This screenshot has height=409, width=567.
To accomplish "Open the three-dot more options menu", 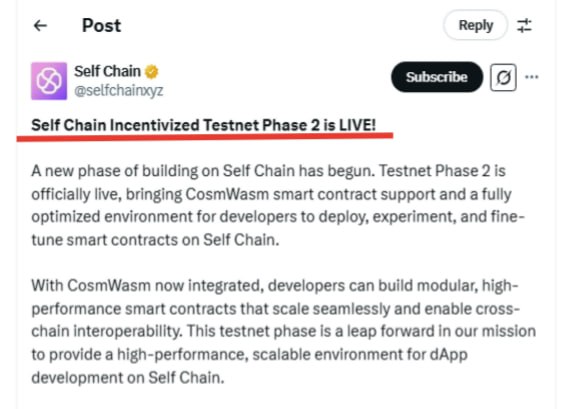I will [x=532, y=77].
